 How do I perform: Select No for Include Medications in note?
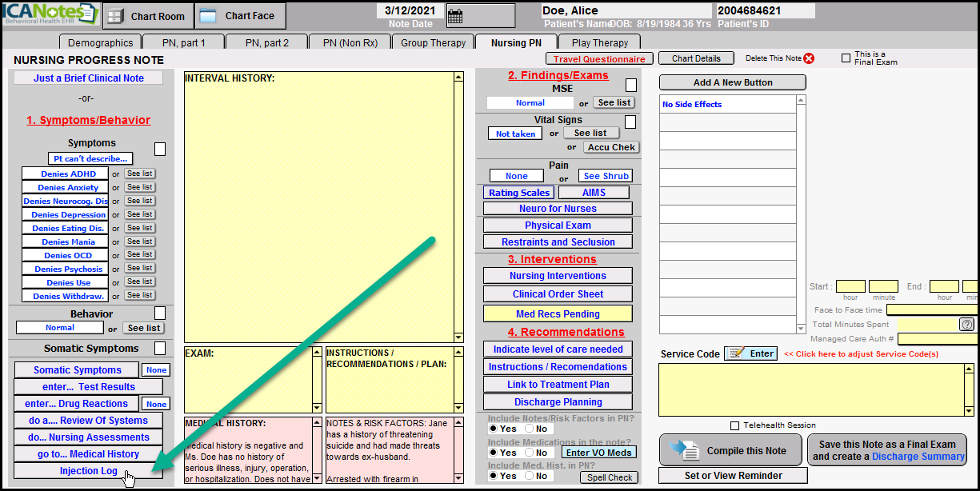(529, 453)
